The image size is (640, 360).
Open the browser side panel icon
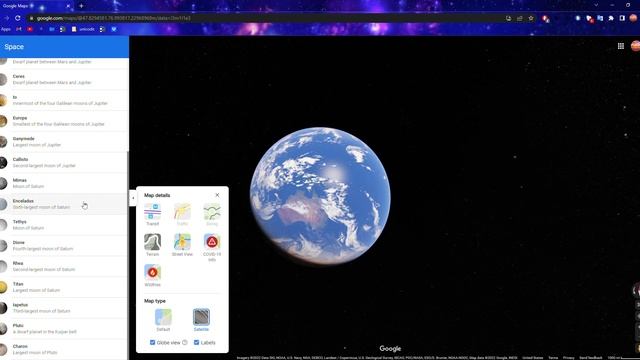(622, 18)
